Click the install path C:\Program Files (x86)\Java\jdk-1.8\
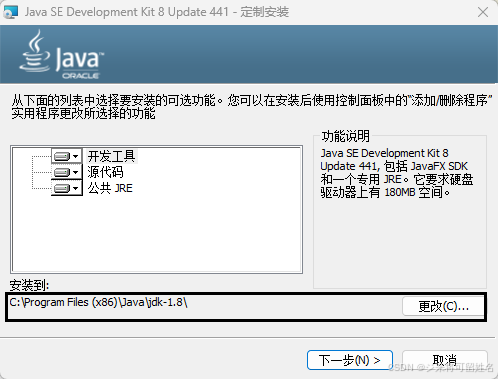 click(98, 302)
